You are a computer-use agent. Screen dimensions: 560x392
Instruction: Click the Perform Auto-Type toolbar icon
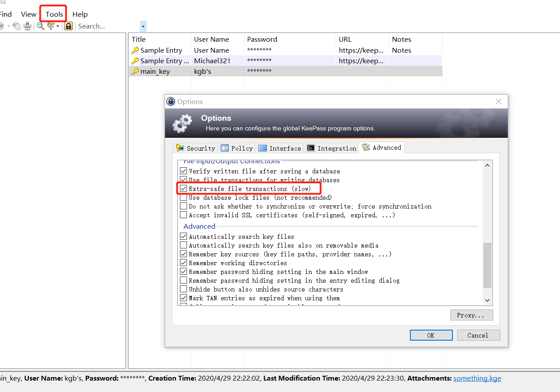click(27, 26)
